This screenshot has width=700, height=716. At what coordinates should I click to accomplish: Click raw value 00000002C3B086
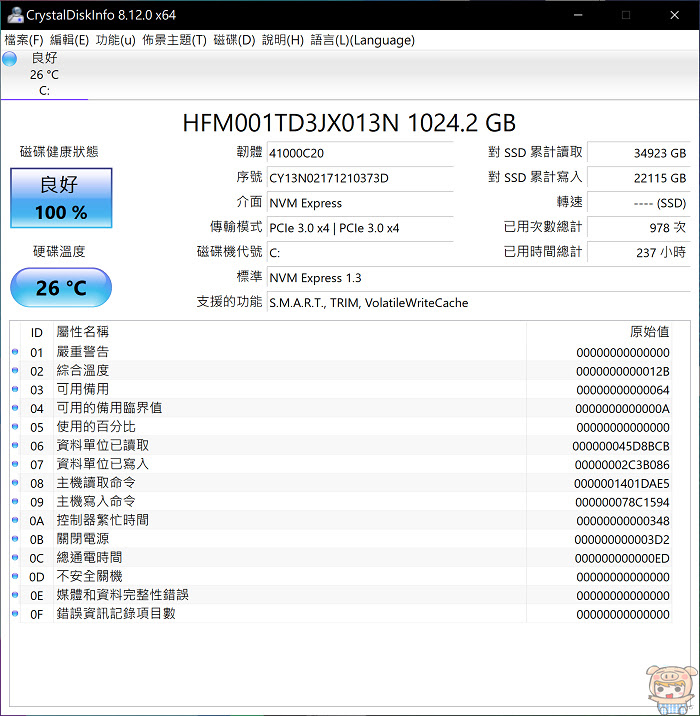click(622, 465)
